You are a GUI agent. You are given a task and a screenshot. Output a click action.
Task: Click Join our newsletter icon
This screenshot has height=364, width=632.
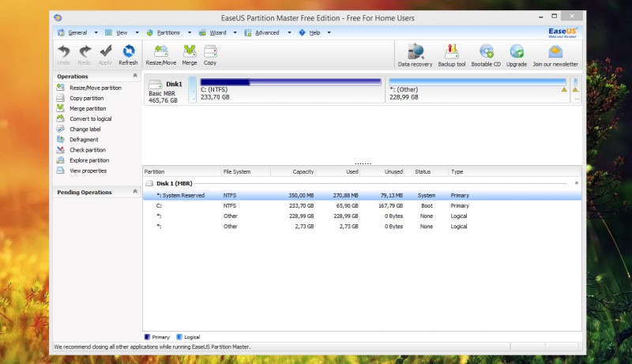click(555, 51)
